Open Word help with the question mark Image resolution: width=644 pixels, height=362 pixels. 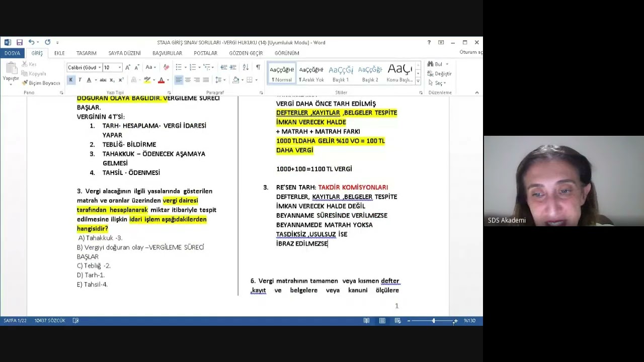[429, 43]
